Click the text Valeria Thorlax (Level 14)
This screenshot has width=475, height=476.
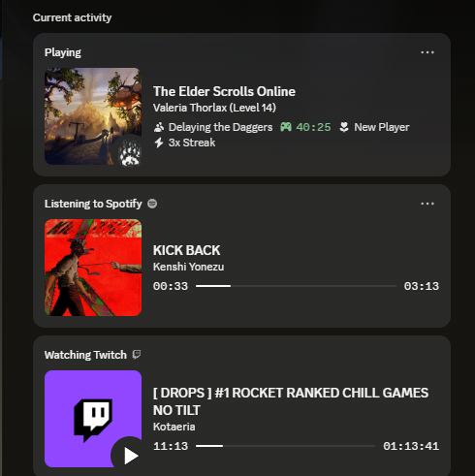pos(214,108)
